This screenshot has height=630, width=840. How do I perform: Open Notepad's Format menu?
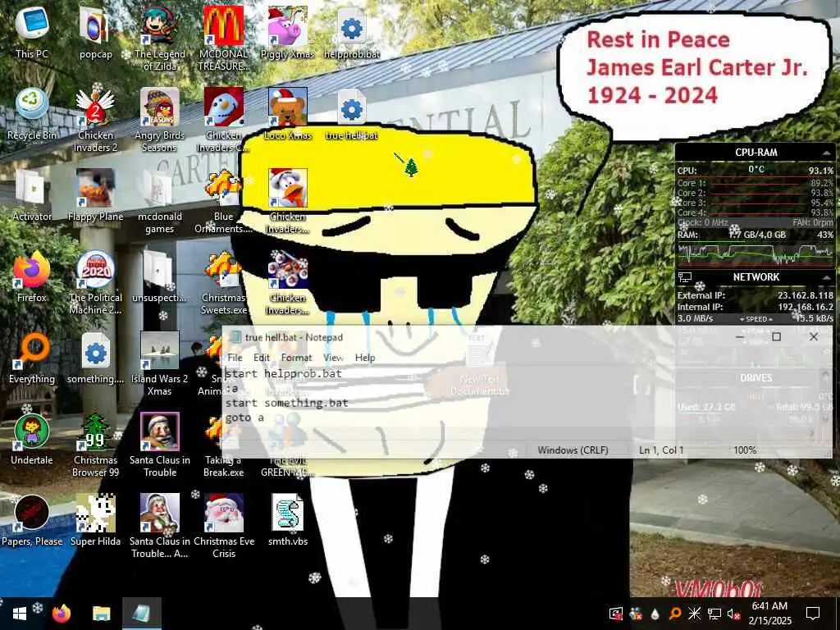(x=296, y=358)
